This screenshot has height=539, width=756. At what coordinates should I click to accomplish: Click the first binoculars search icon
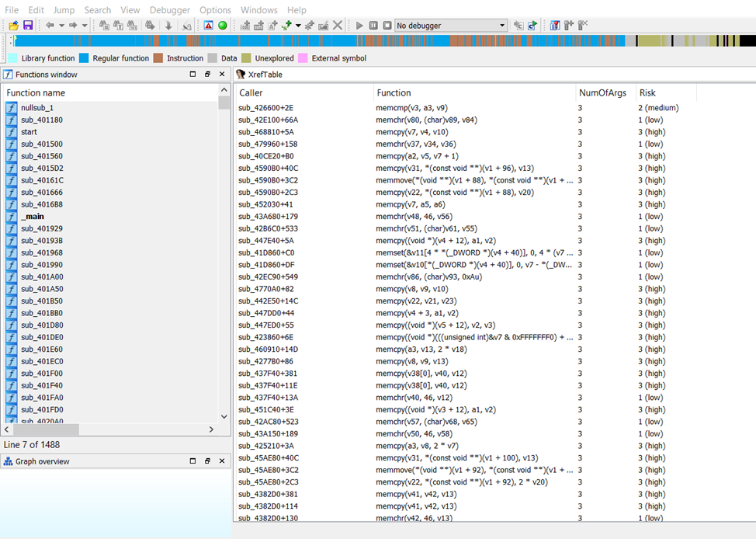[x=104, y=25]
